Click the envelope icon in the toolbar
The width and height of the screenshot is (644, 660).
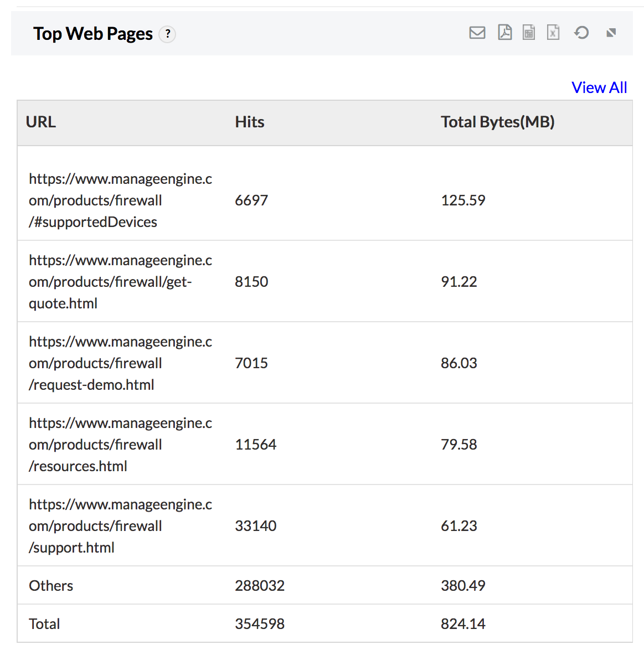[477, 33]
